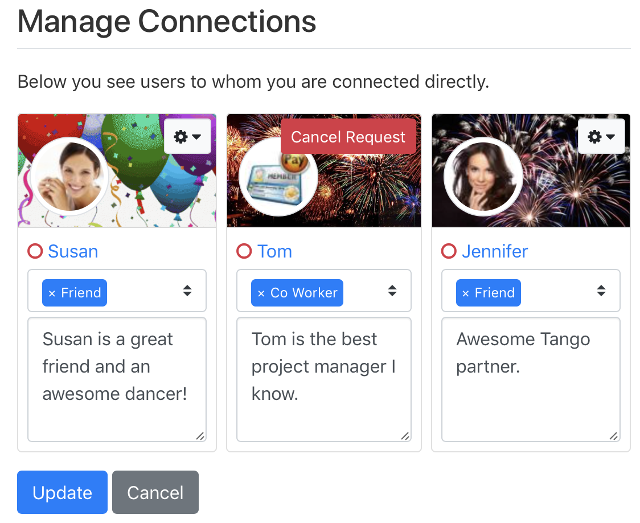This screenshot has width=640, height=523.
Task: Expand Jennifer's relationship type selector arrows
Action: [601, 291]
